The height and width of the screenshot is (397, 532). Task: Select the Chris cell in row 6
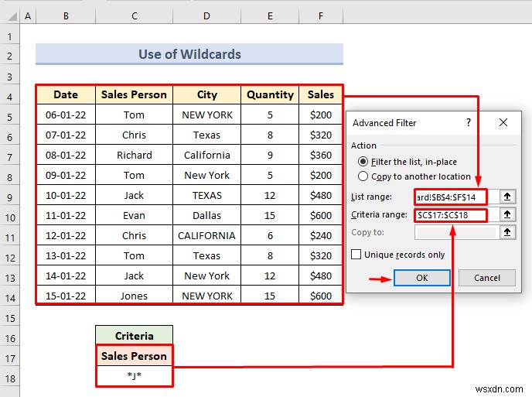point(134,135)
